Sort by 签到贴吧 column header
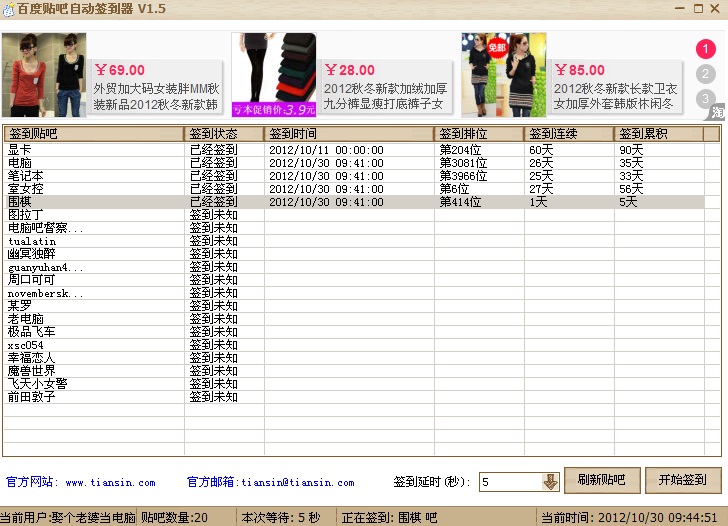 (x=94, y=134)
